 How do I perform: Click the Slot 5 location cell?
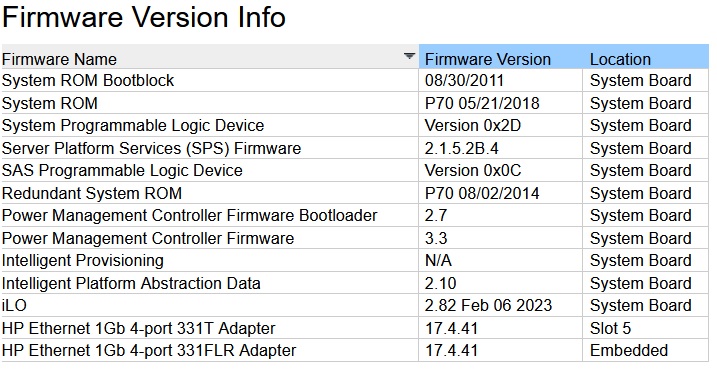pos(646,329)
